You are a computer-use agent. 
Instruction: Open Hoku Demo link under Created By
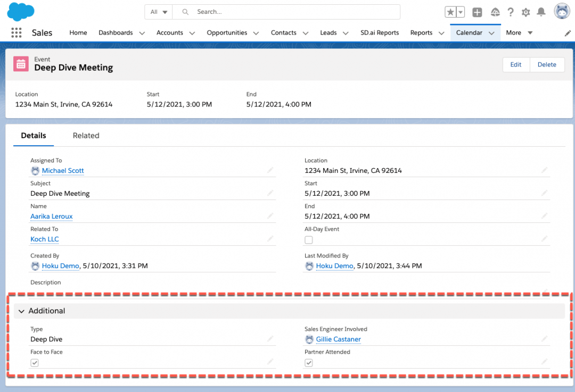click(x=61, y=266)
